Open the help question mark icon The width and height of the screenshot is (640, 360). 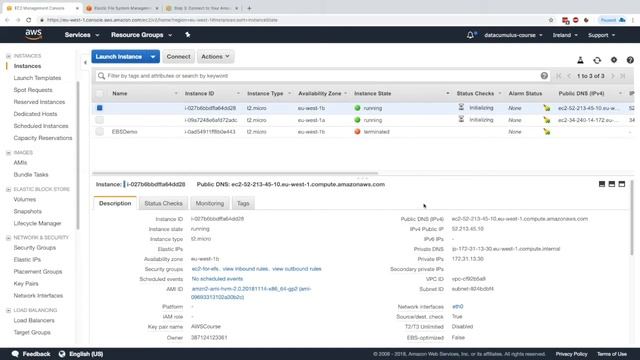point(630,60)
